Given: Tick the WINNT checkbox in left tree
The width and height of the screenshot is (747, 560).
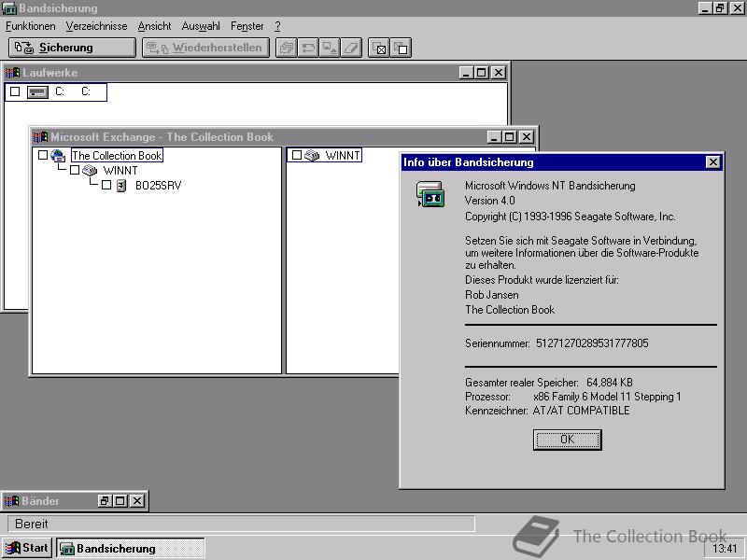Looking at the screenshot, I should tap(75, 170).
